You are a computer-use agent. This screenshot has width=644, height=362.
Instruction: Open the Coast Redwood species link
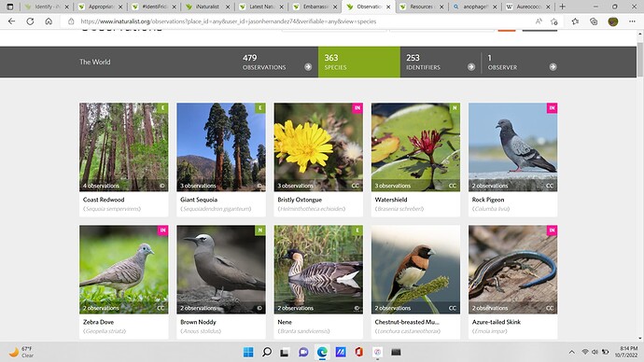pyautogui.click(x=104, y=200)
